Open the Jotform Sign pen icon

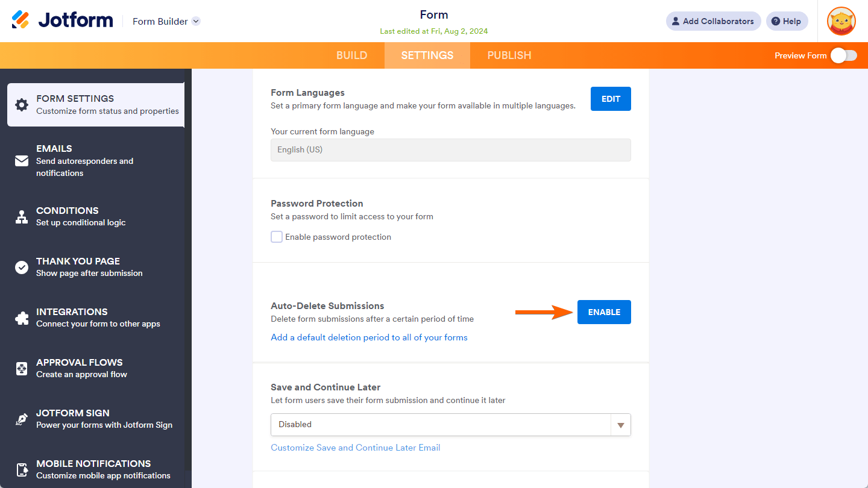click(x=22, y=419)
